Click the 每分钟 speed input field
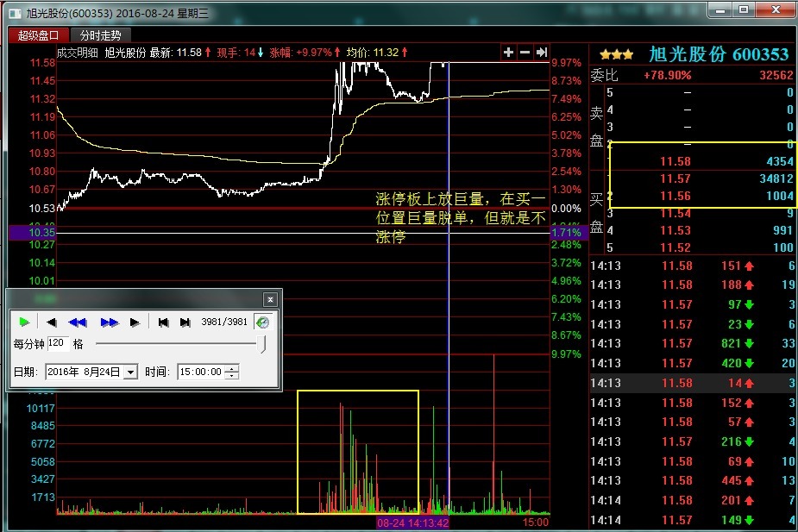 (x=58, y=343)
